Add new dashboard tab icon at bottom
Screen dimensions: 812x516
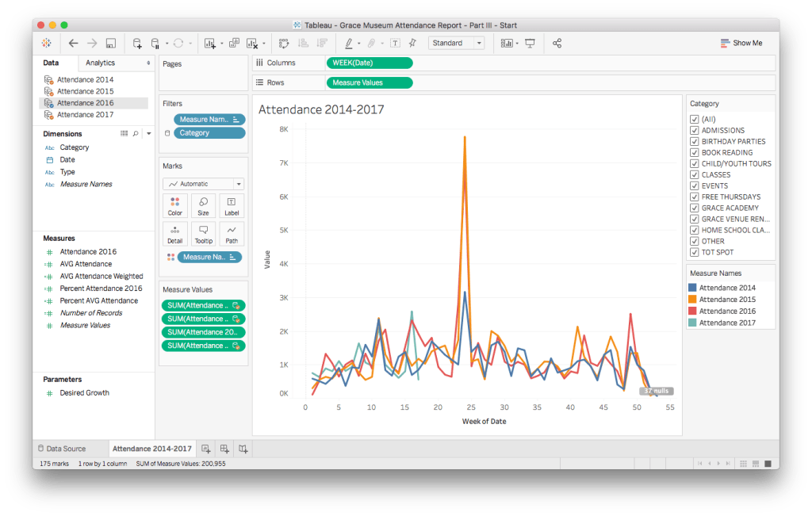click(x=224, y=449)
